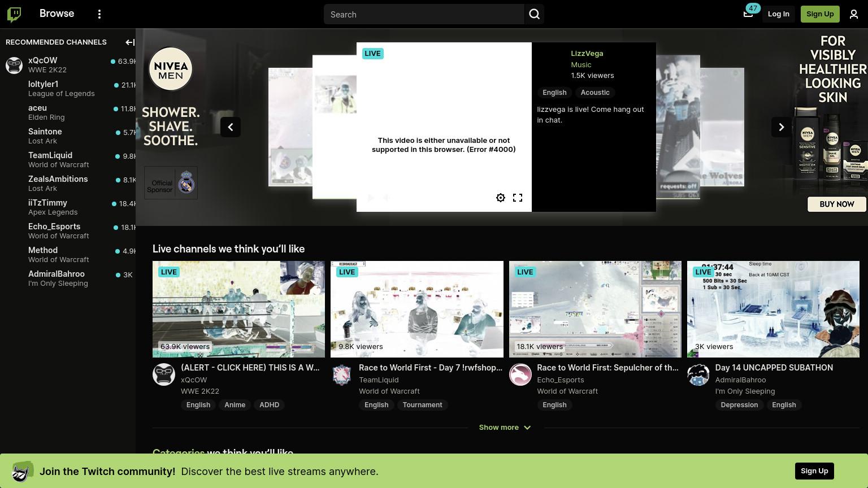The image size is (868, 488).
Task: Open the Race to World First: Sepulcher title
Action: pos(607,368)
